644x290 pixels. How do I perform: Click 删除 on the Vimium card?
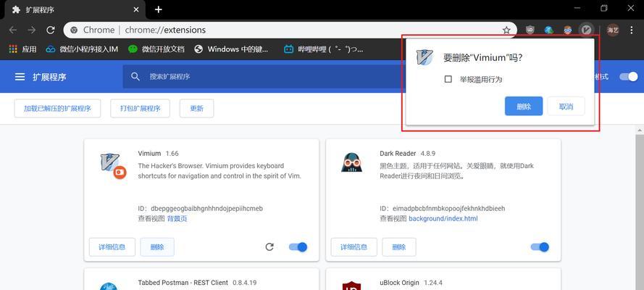pyautogui.click(x=157, y=247)
